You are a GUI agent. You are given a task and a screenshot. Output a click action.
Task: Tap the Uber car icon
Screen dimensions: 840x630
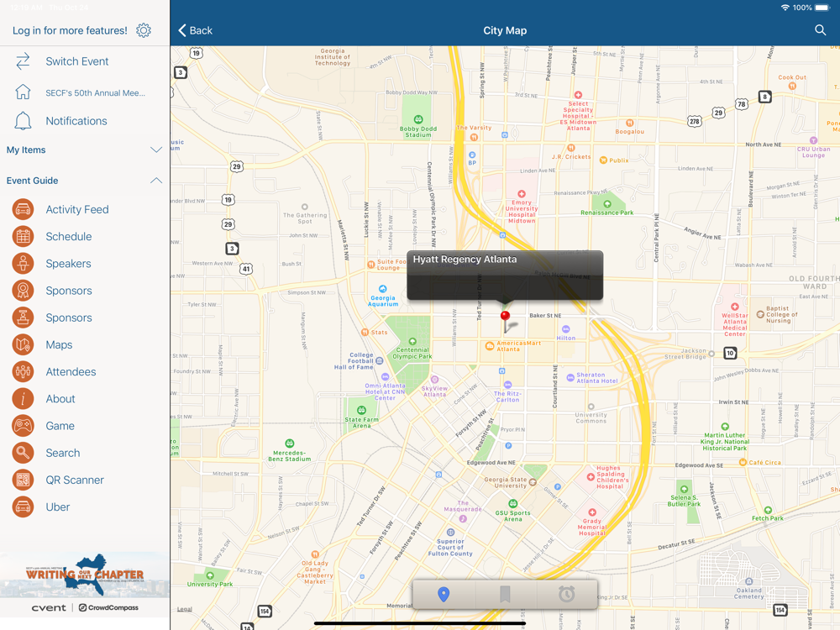[23, 507]
